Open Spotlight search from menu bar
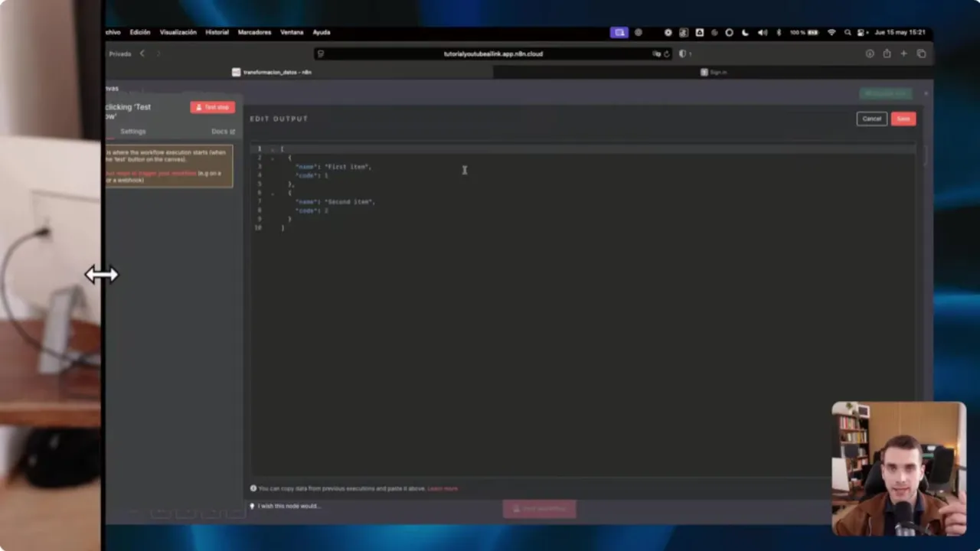The image size is (980, 551). [x=848, y=32]
